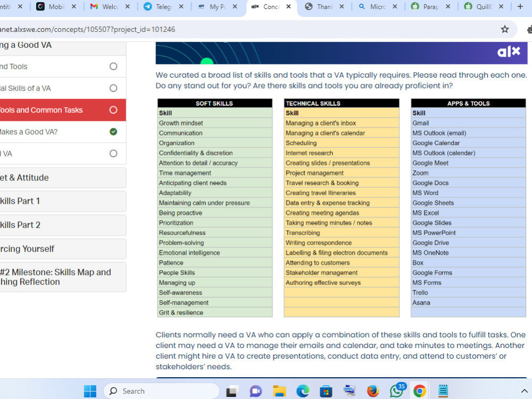The image size is (532, 399).
Task: Select the 'VA' lesson radio circle
Action: coord(113,153)
